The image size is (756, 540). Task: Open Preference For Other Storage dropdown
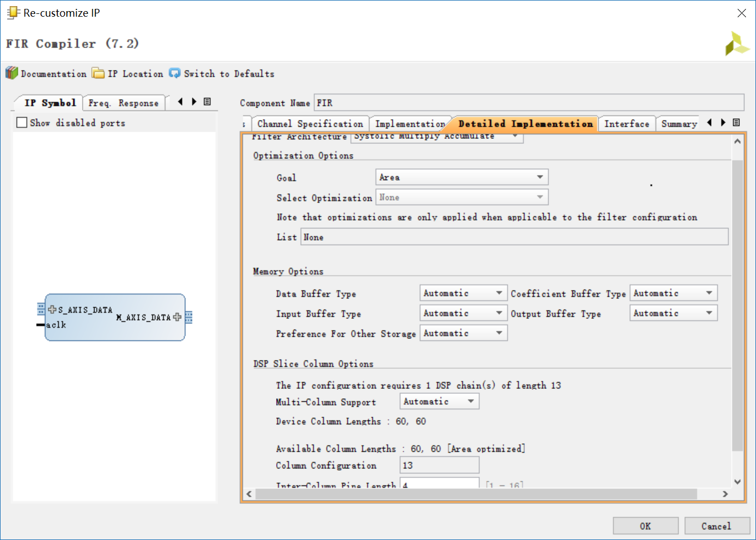(464, 333)
